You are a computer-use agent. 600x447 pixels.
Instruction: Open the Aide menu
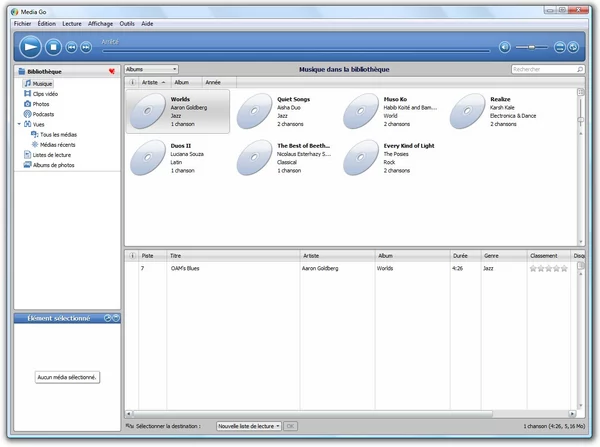coord(147,24)
